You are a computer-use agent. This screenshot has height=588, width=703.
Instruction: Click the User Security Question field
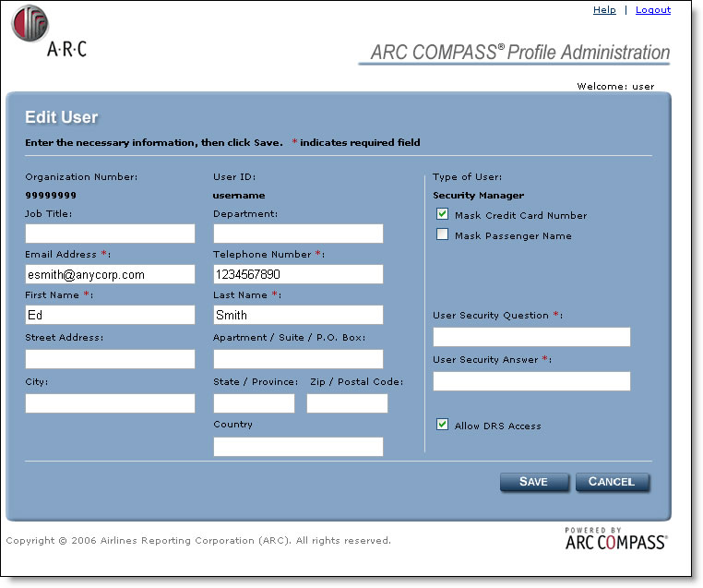531,337
